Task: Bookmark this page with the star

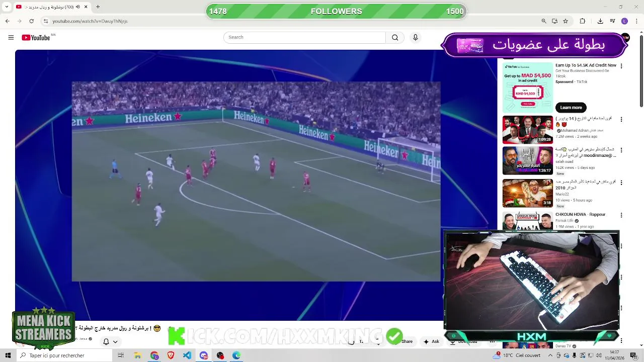Action: pyautogui.click(x=566, y=21)
